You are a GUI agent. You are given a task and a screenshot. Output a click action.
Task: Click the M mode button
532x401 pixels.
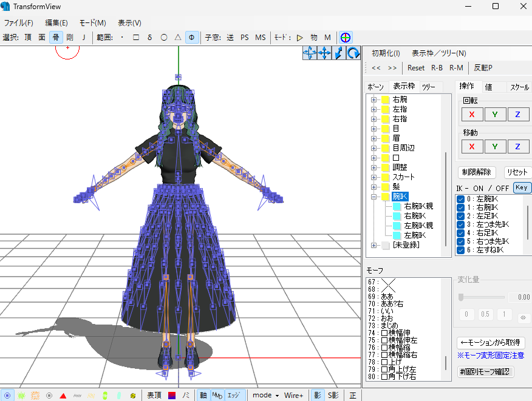coord(327,37)
